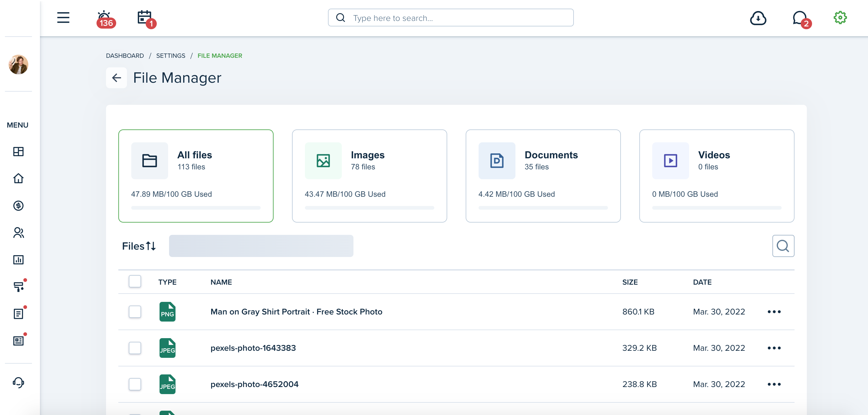This screenshot has height=415, width=868.
Task: Click the TYPE column header
Action: (x=167, y=282)
